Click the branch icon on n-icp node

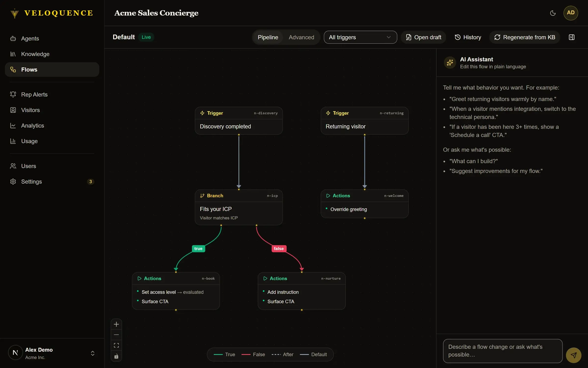[x=202, y=196]
